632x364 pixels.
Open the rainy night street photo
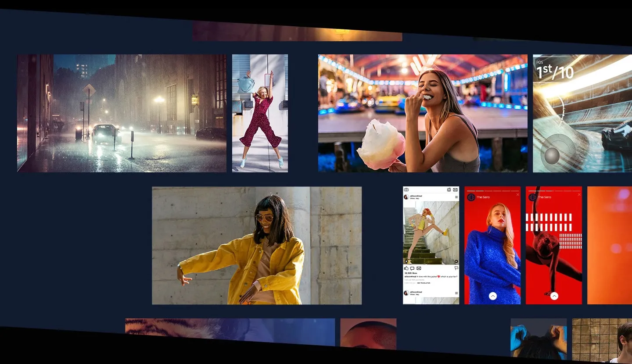point(122,113)
